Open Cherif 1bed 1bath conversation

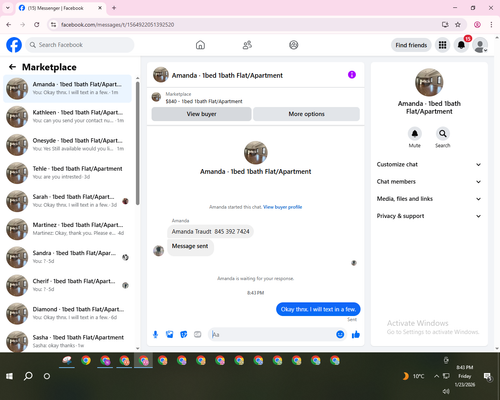point(67,285)
